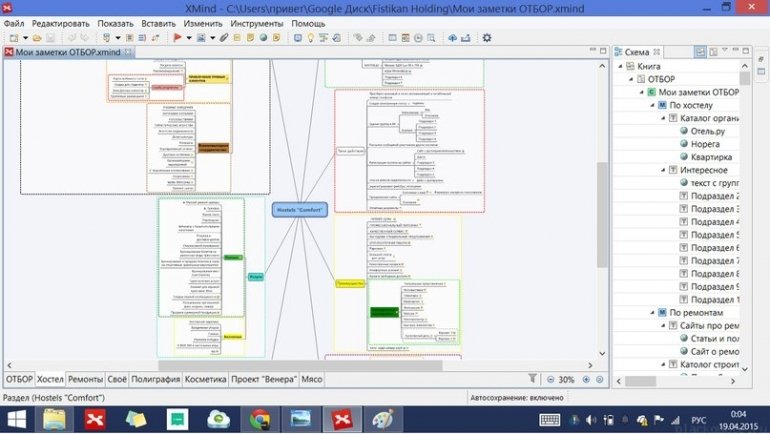The height and width of the screenshot is (434, 770).
Task: Click the red presentation flag icon
Action: [179, 38]
